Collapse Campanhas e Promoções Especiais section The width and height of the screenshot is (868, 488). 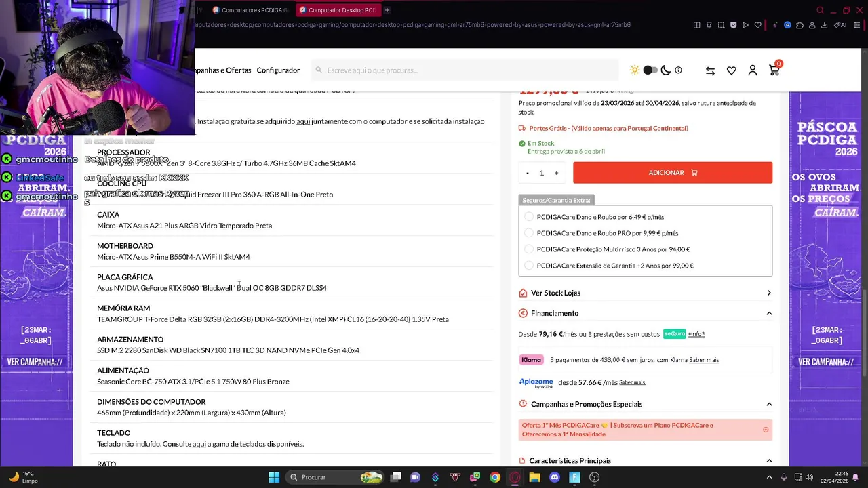pos(769,404)
